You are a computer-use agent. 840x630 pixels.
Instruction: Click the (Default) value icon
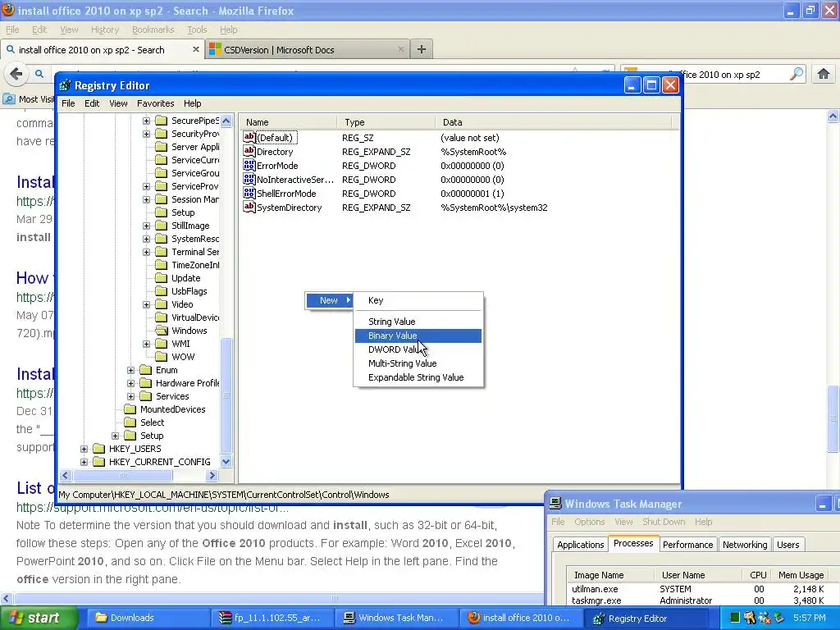tap(249, 138)
